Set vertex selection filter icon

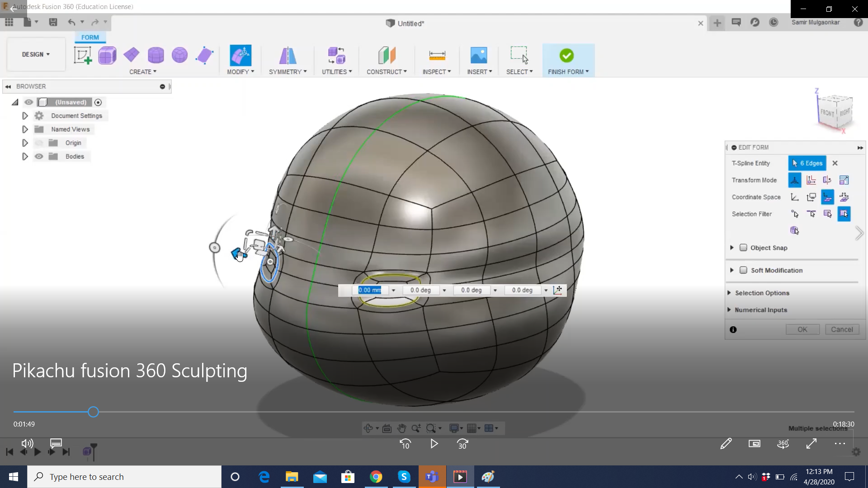[795, 214]
